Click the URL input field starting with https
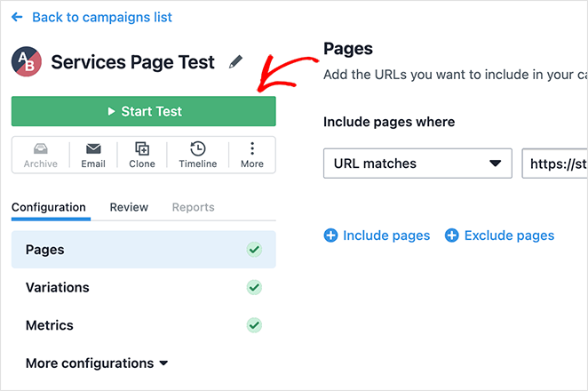 coord(555,164)
